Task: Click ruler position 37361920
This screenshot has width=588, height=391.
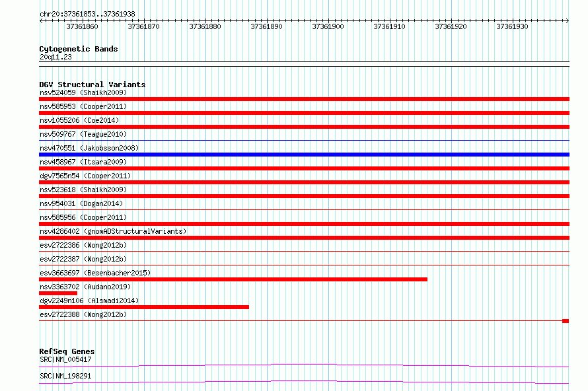Action: [x=451, y=26]
